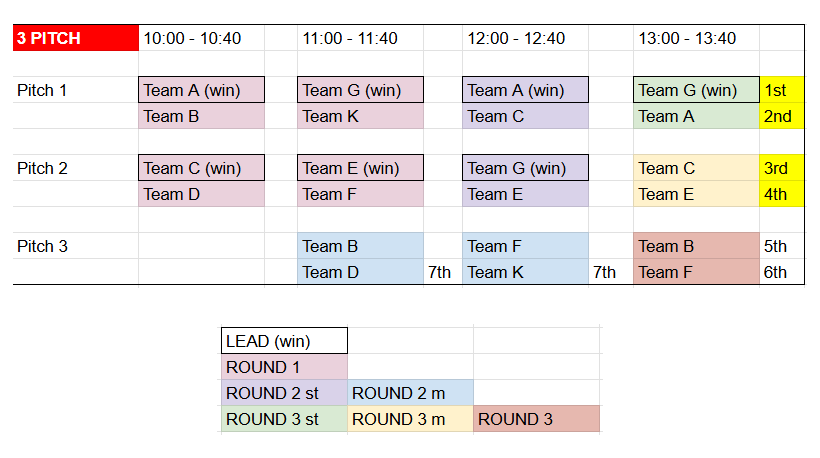
Task: Select the yellow 4th place cell
Action: click(782, 194)
